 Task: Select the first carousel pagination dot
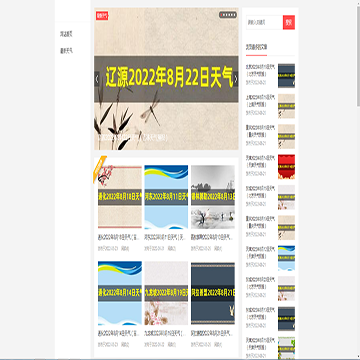[222, 15]
